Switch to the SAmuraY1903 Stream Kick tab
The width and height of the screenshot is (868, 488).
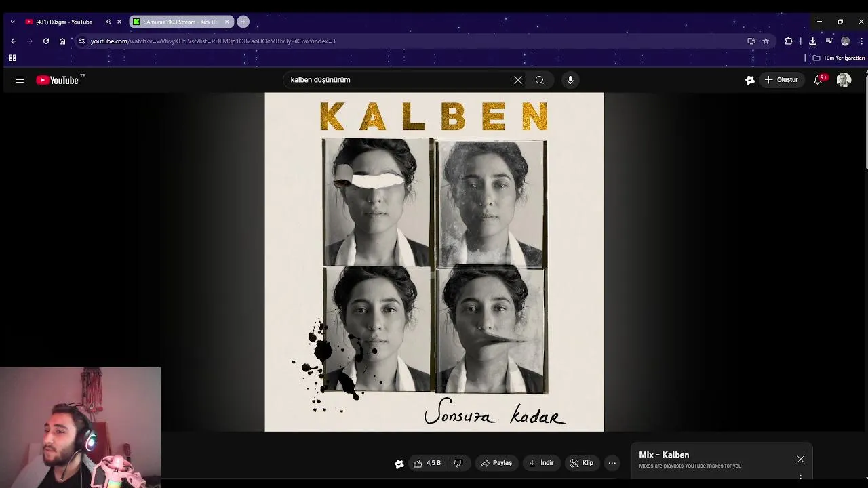tap(180, 22)
